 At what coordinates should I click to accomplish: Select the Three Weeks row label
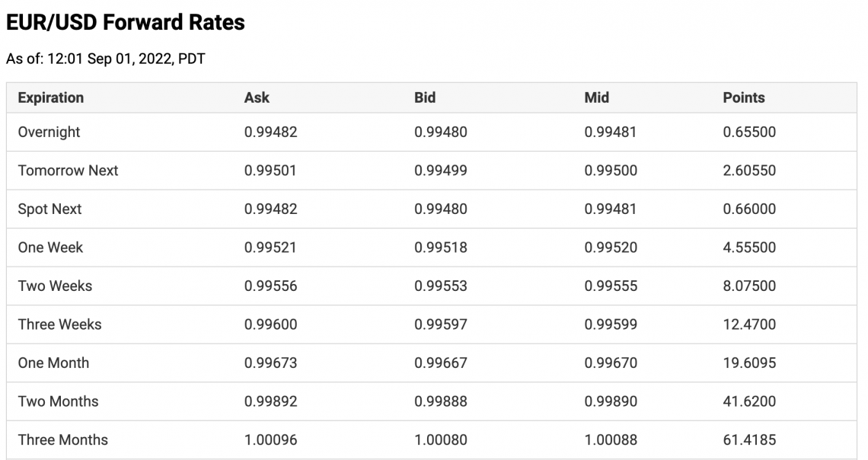point(60,324)
